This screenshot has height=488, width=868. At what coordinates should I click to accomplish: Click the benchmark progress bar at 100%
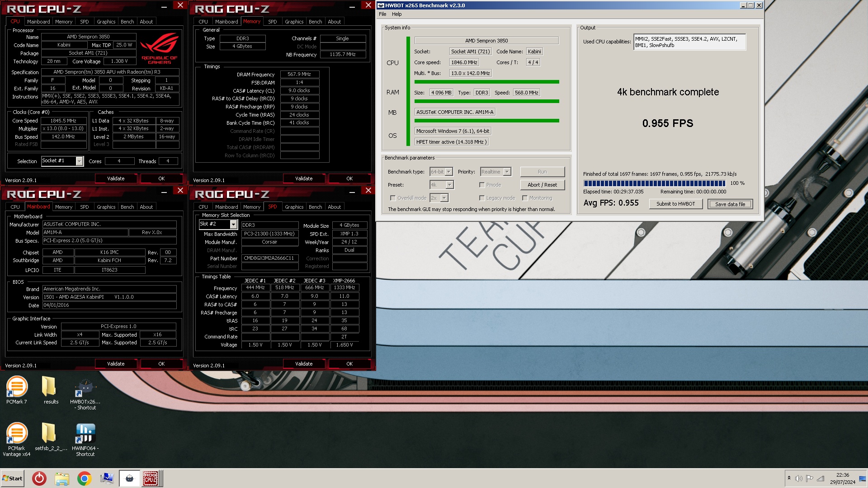pyautogui.click(x=654, y=183)
